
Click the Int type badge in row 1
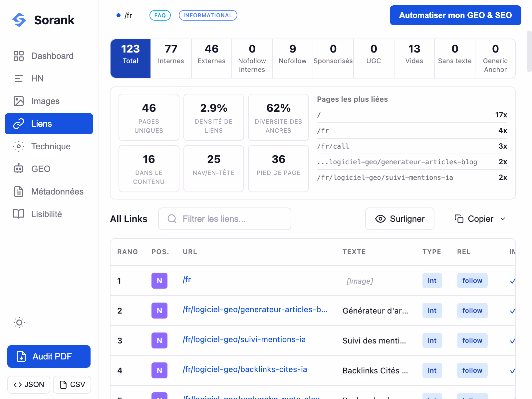[432, 281]
